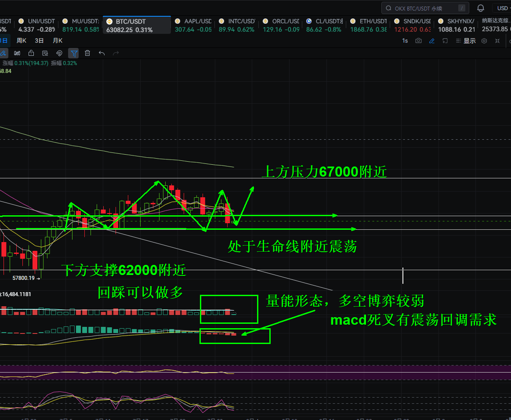Toggle drawing mode pencil in right toolbar
This screenshot has height=420, width=511.
pos(432,41)
